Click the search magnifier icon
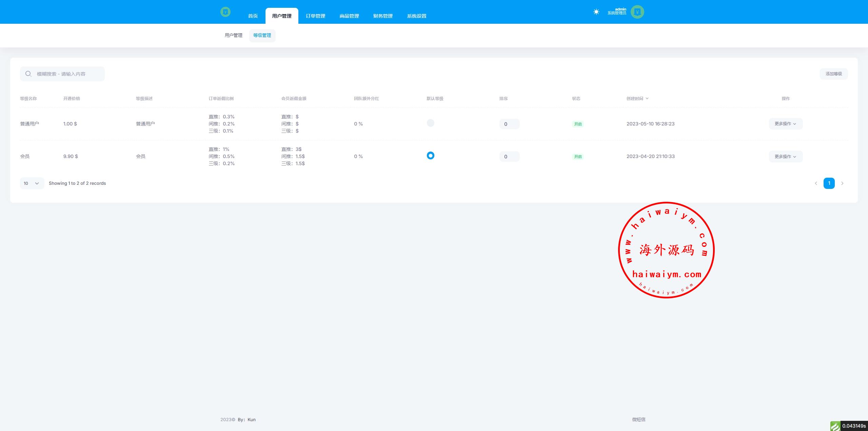Viewport: 868px width, 431px height. [28, 74]
